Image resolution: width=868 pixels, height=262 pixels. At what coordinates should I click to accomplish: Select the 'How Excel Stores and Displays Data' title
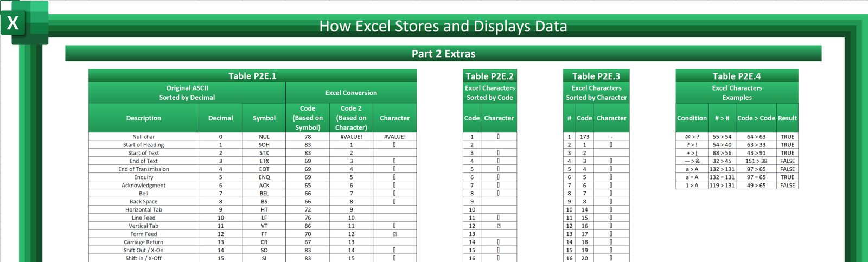pyautogui.click(x=443, y=26)
